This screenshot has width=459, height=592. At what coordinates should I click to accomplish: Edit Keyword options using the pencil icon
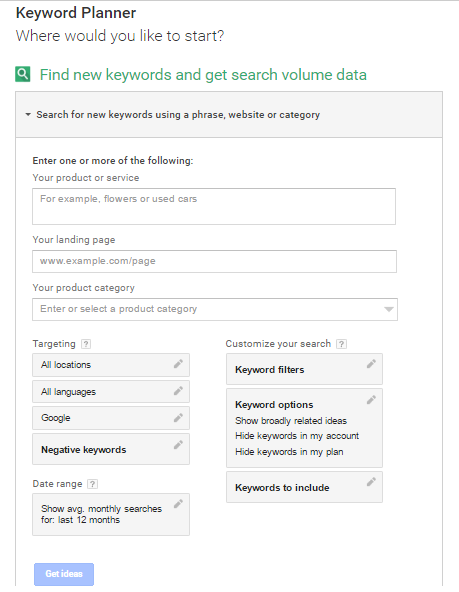tap(371, 399)
